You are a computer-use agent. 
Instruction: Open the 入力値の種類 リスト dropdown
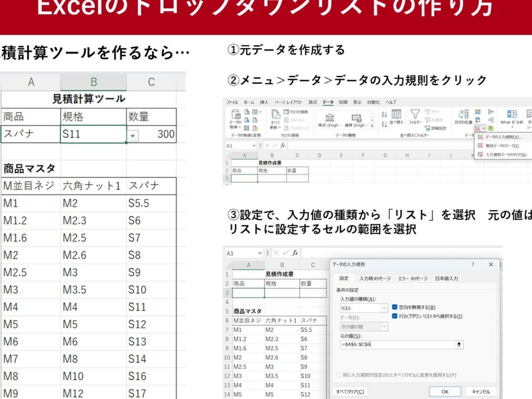pos(384,308)
